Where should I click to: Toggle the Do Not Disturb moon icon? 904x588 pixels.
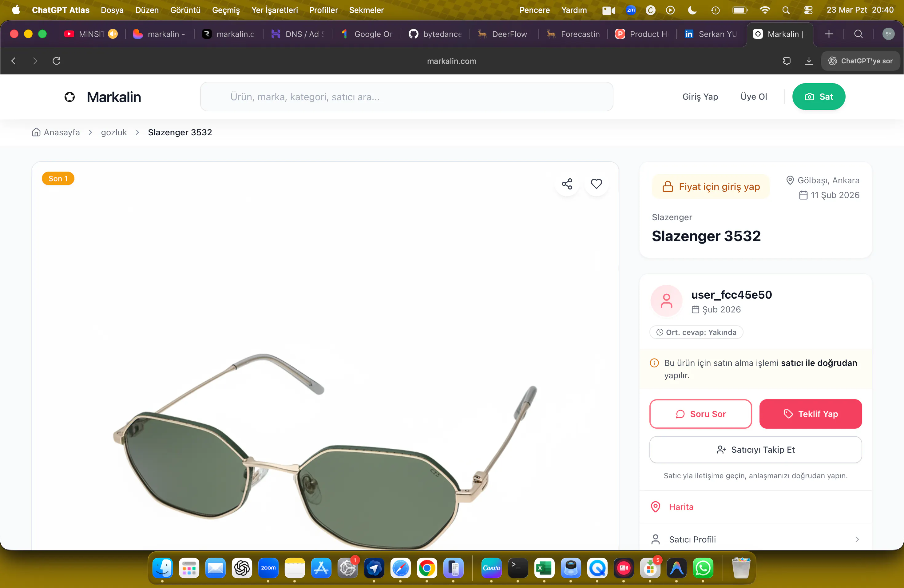[x=692, y=10]
